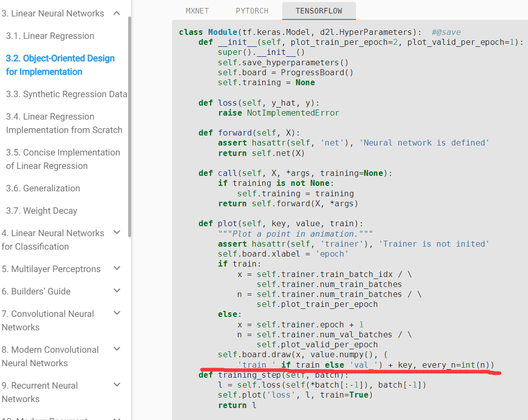Expand Convolutional Neural Networks chevron
Viewport: 528px width, 420px height.
tap(117, 313)
